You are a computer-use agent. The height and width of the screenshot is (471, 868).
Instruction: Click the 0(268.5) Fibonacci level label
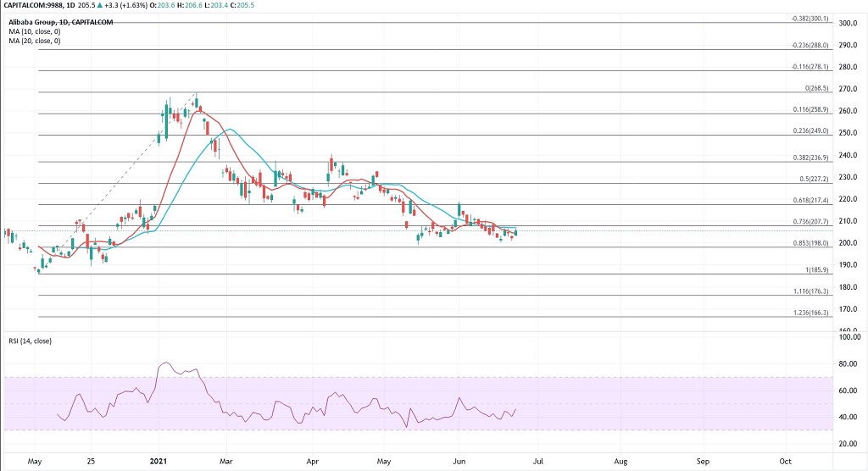point(816,88)
